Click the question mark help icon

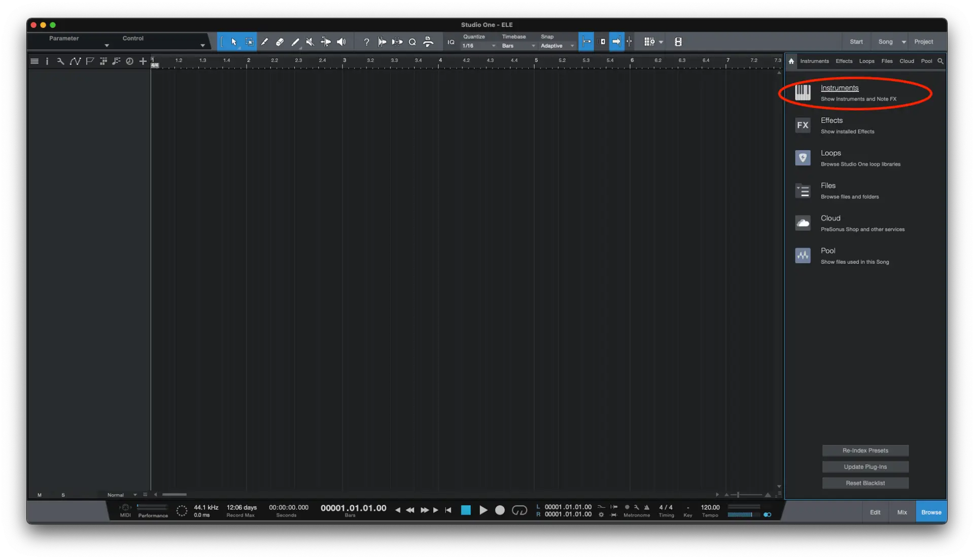pyautogui.click(x=366, y=42)
